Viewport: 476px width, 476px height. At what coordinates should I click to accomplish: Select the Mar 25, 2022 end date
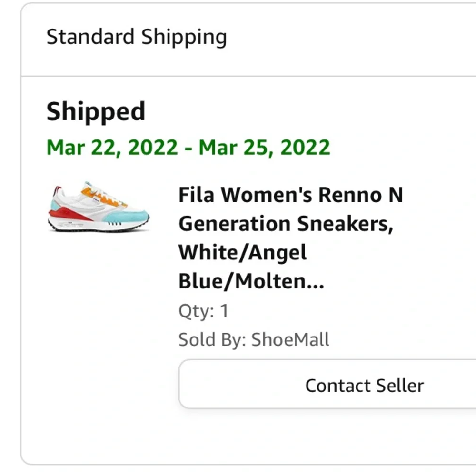(x=264, y=147)
